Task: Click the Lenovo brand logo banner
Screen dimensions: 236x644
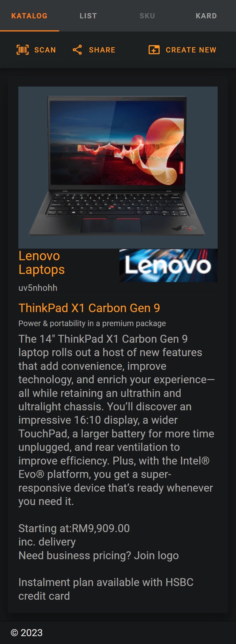Action: (168, 265)
